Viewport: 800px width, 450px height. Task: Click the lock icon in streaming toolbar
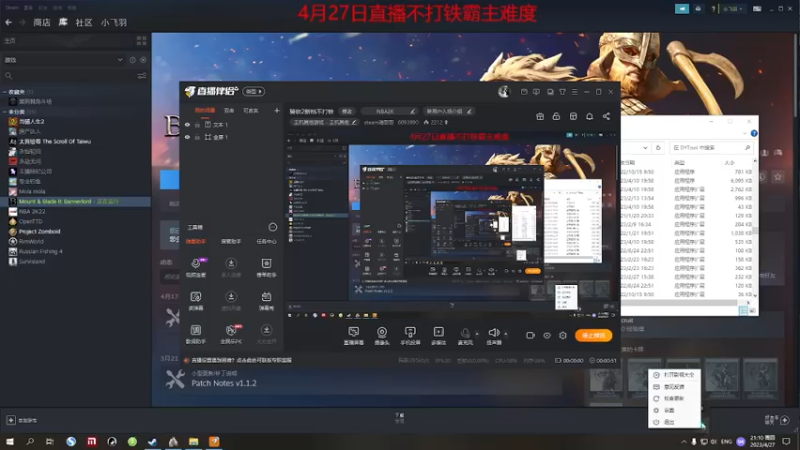(556, 116)
